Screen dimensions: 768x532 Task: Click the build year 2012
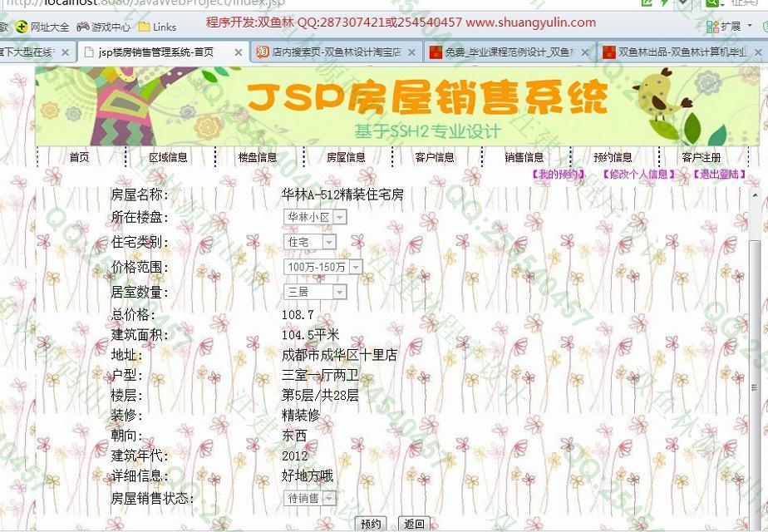(x=295, y=456)
